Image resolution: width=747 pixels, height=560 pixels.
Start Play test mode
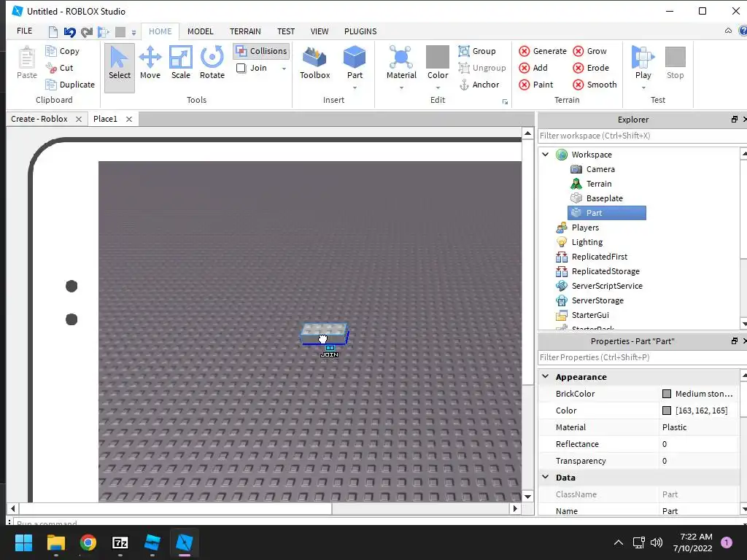tap(643, 62)
